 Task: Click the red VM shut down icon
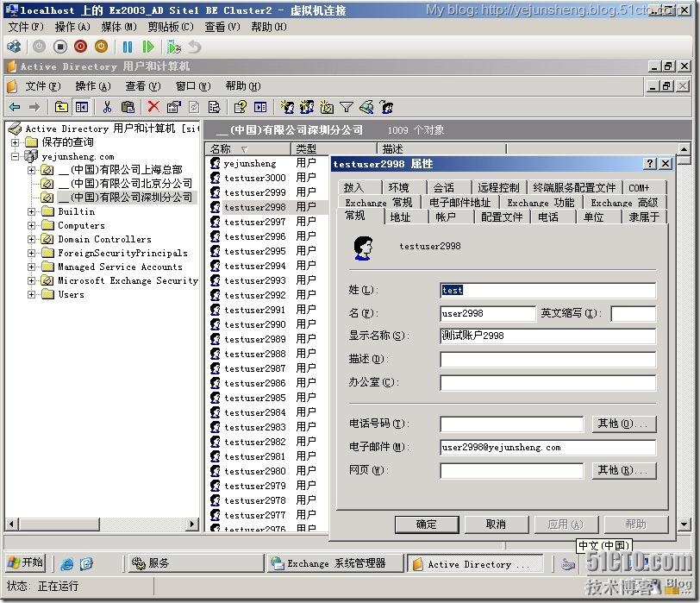pyautogui.click(x=81, y=47)
